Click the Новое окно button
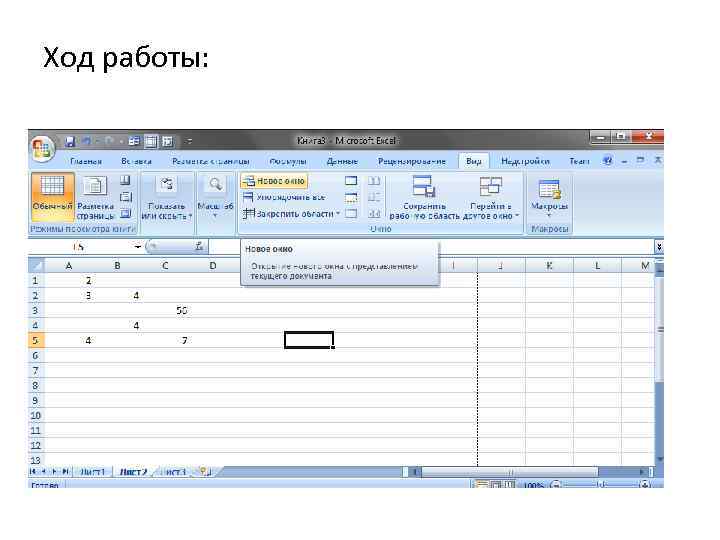This screenshot has height=540, width=720. click(x=274, y=181)
